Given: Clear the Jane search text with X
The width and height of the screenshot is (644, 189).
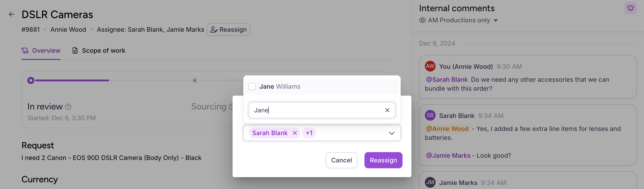Looking at the screenshot, I should (x=387, y=110).
